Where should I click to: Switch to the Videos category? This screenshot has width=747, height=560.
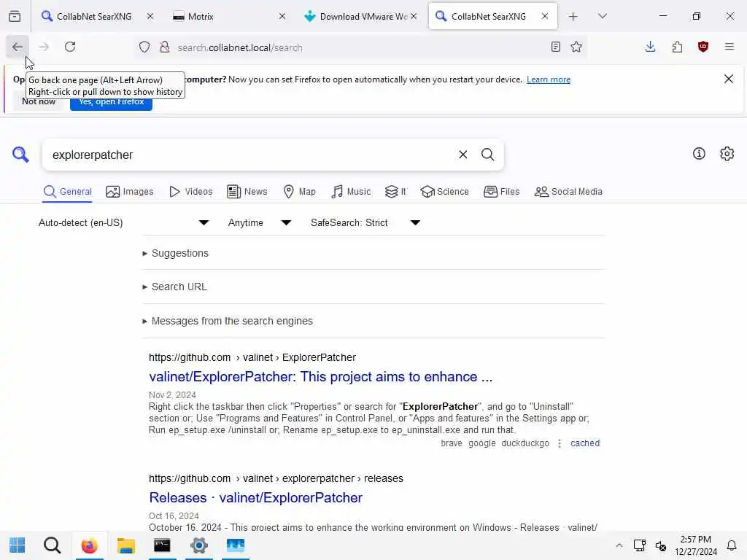pos(190,192)
